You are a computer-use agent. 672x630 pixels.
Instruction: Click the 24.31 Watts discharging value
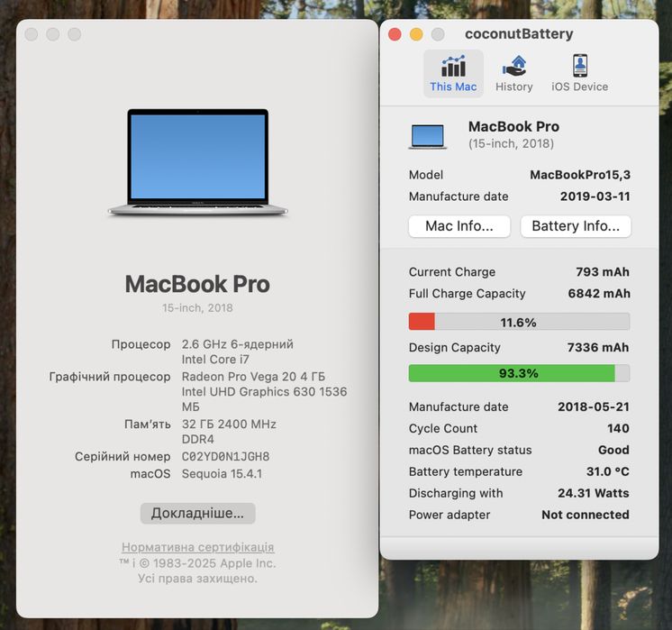[593, 493]
